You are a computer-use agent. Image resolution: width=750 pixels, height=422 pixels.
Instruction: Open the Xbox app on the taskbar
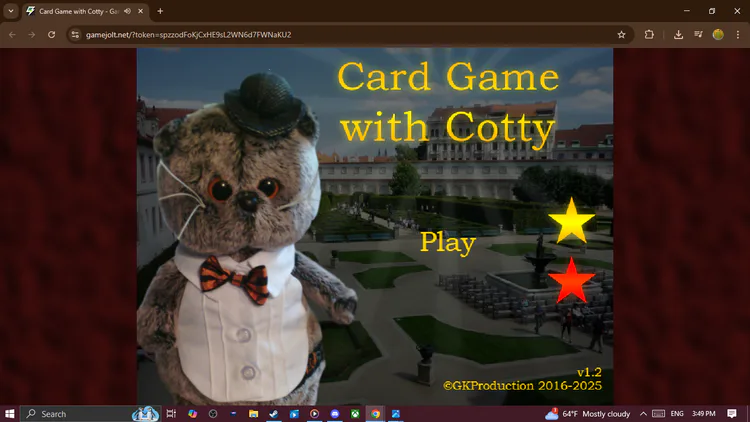[x=355, y=414]
